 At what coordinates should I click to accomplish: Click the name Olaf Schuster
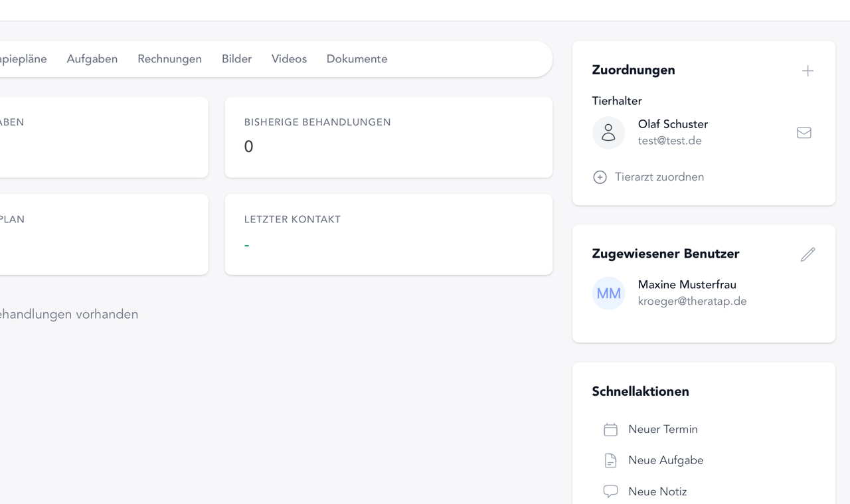(673, 124)
